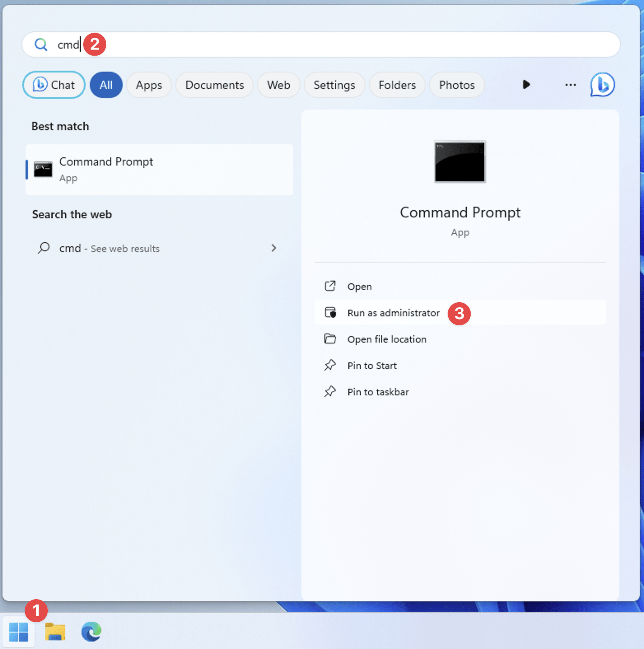Switch to the Photos filter tab
Screen dimensions: 644x649
457,85
